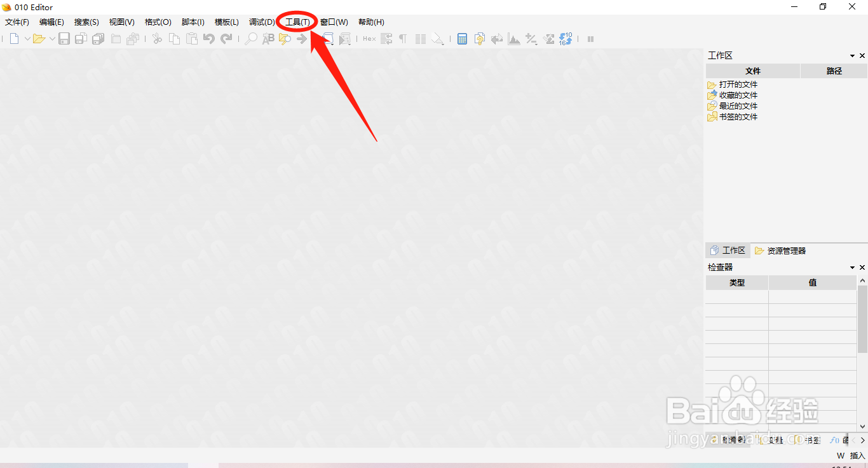Click the 值 column header

pyautogui.click(x=813, y=282)
